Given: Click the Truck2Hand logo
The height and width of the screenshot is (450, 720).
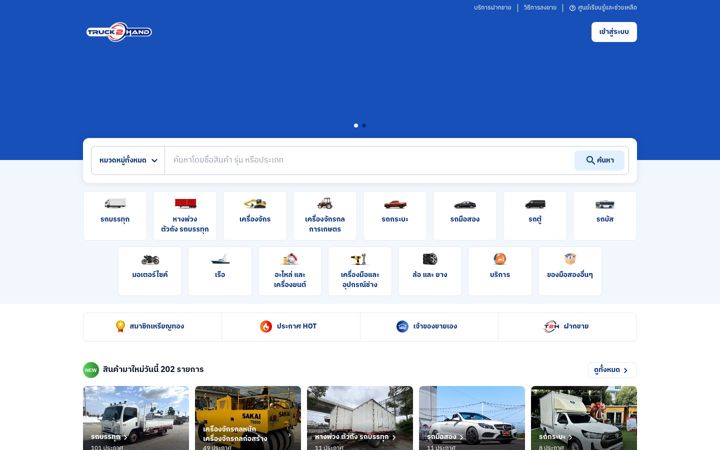Looking at the screenshot, I should (x=119, y=32).
